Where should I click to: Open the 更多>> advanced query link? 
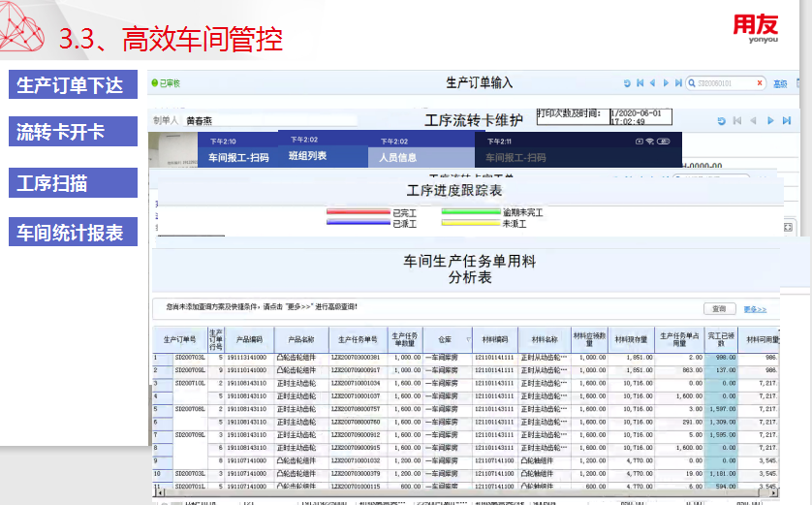pos(755,309)
